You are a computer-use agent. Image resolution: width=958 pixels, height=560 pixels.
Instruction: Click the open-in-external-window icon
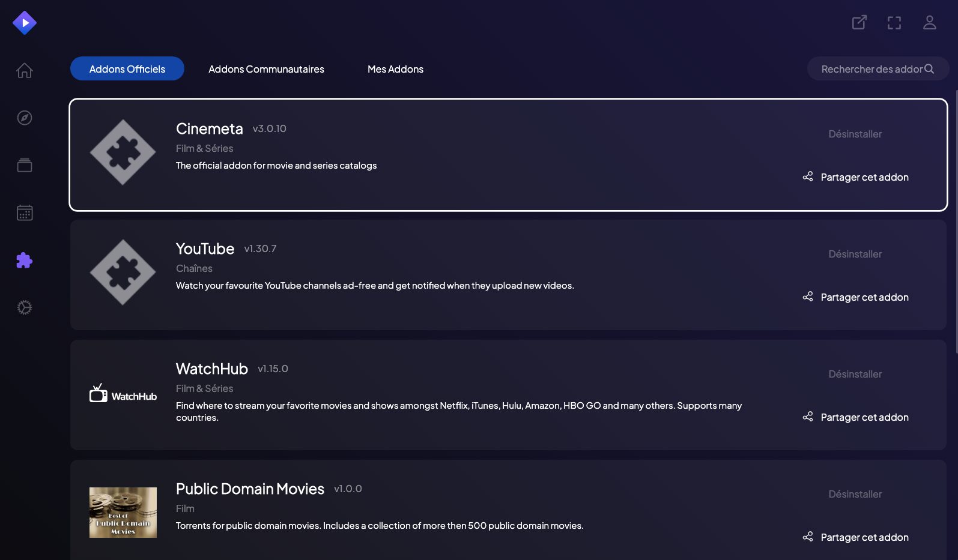click(x=859, y=22)
